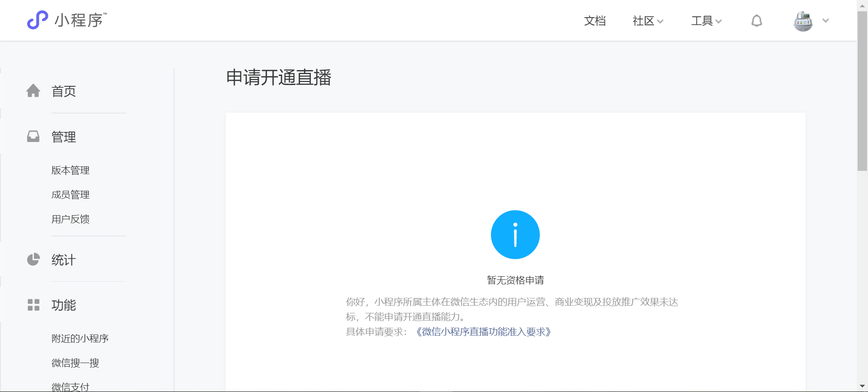This screenshot has width=868, height=392.
Task: Select 管理 section in sidebar
Action: coord(64,137)
